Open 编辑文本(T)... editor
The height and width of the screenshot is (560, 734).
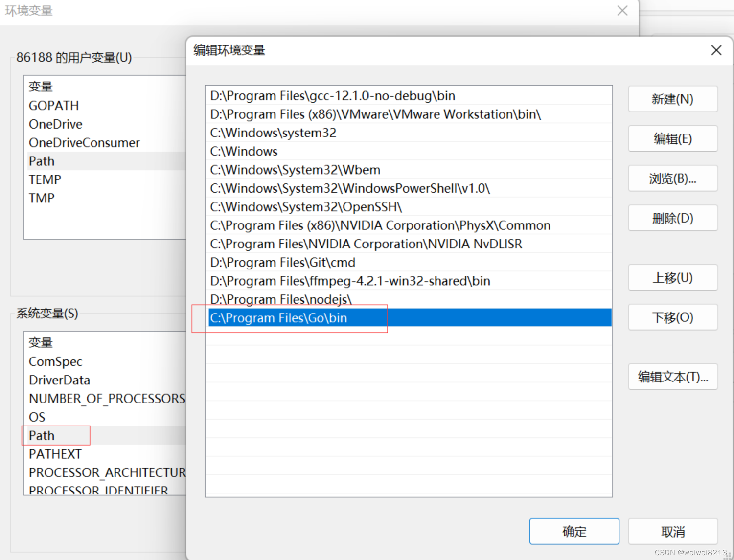[673, 377]
